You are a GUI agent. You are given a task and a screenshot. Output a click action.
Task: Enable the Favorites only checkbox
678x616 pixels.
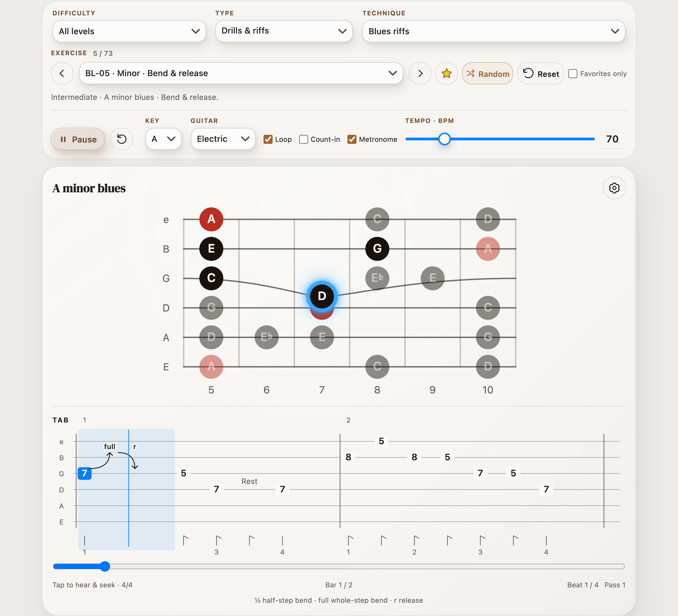click(x=572, y=74)
